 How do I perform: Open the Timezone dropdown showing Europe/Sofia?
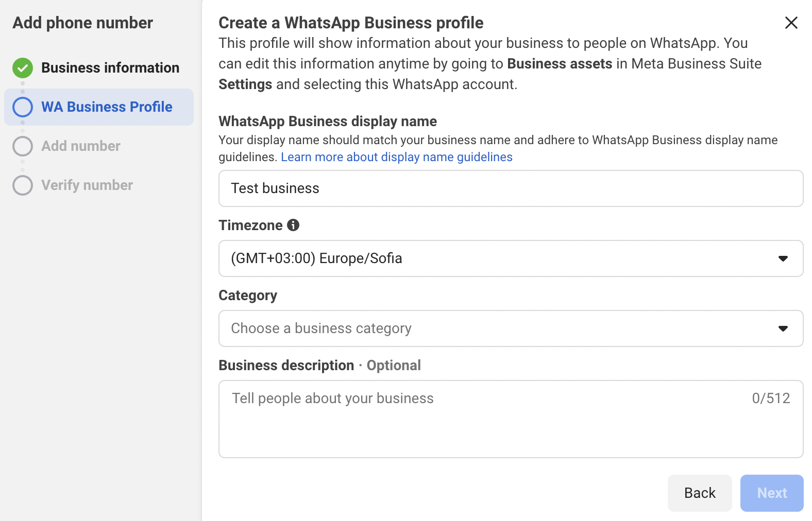[x=511, y=258]
